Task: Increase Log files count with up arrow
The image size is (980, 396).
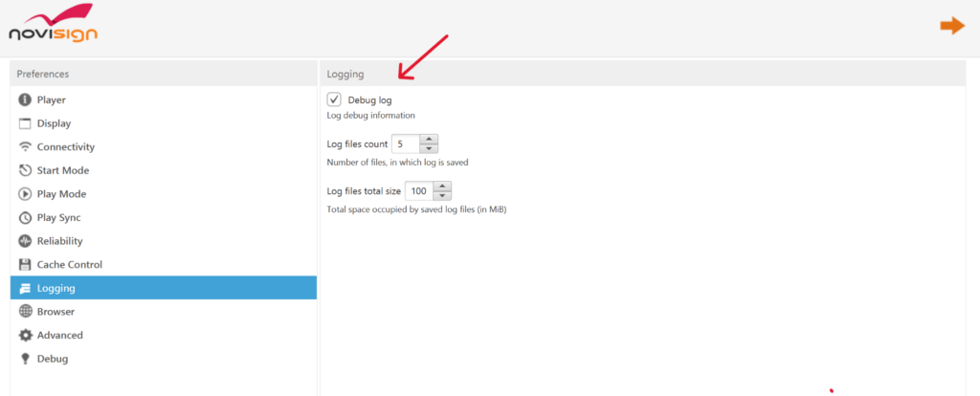Action: click(429, 140)
